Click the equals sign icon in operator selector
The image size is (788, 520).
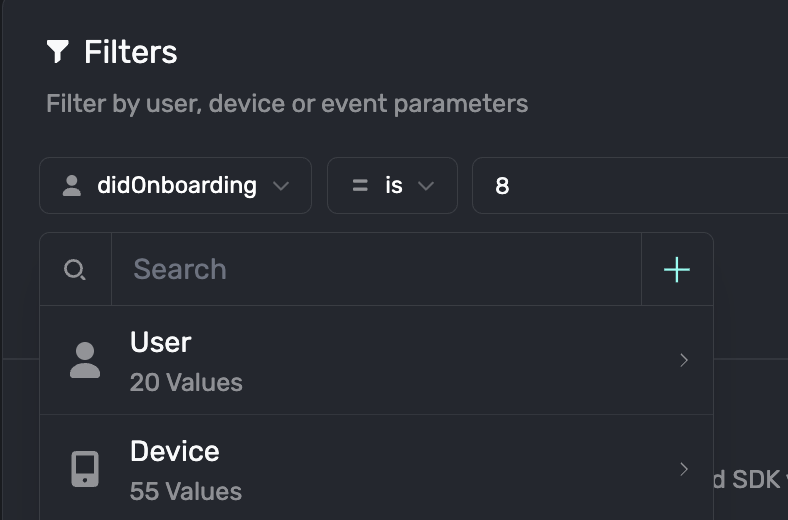click(360, 186)
